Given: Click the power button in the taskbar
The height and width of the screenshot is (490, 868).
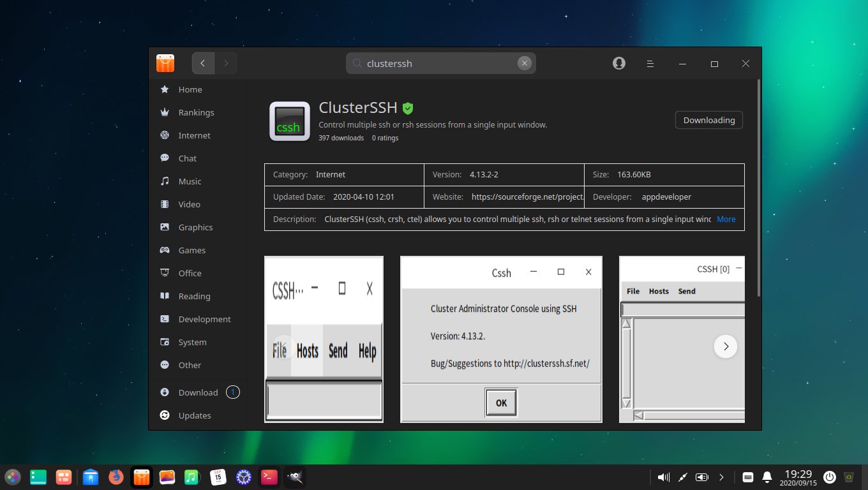Looking at the screenshot, I should [x=830, y=477].
